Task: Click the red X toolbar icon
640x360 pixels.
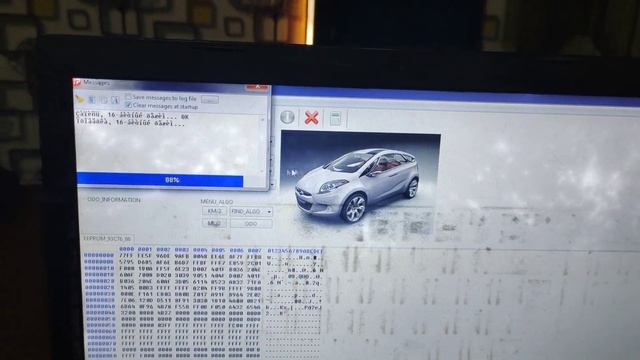Action: [x=311, y=118]
